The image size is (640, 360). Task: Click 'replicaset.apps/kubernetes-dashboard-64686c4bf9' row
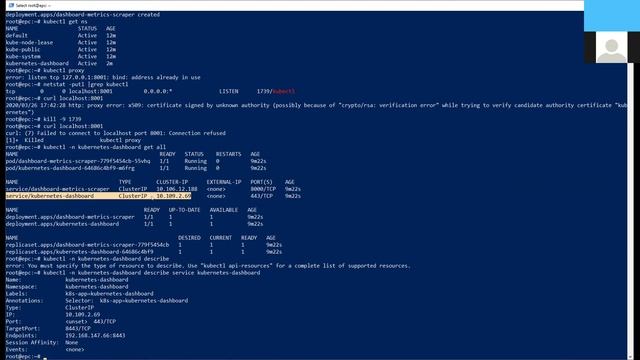pos(144,252)
